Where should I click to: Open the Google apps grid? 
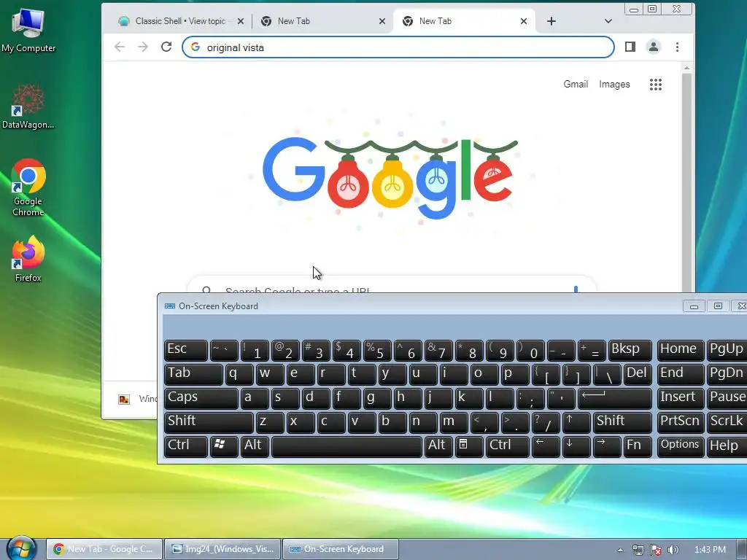[x=656, y=85]
